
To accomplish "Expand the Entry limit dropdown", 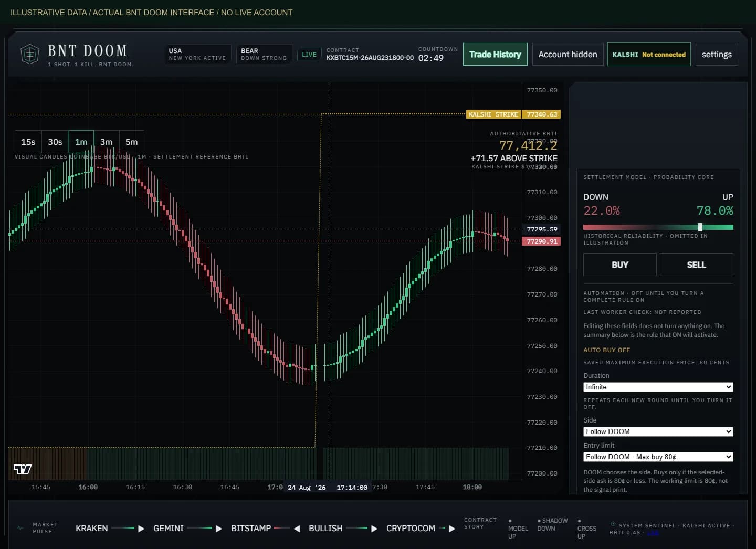I will point(658,457).
